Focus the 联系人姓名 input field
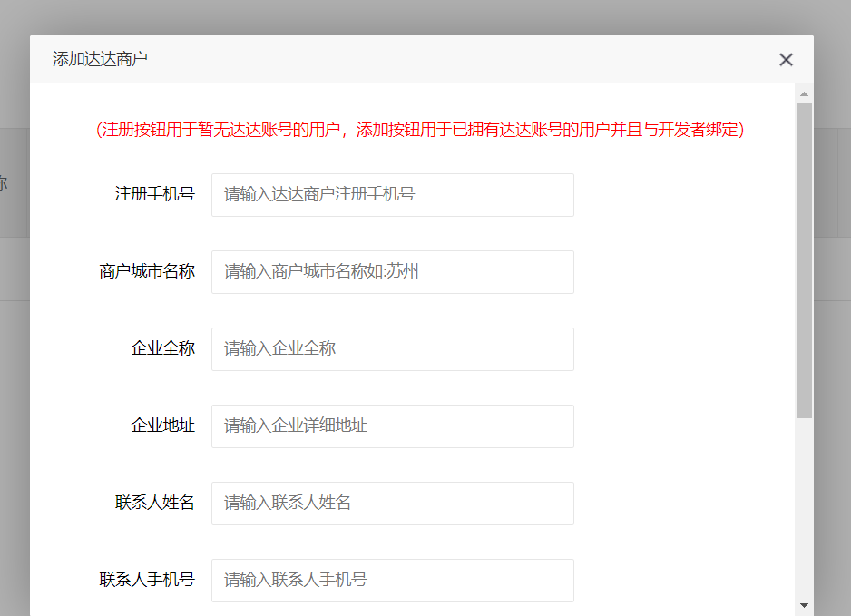Viewport: 851px width, 616px height. 393,504
